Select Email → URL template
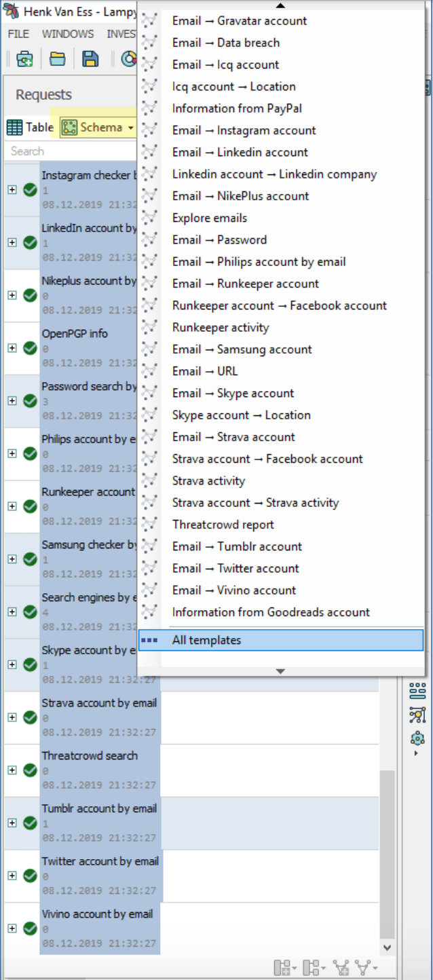The width and height of the screenshot is (433, 980). pyautogui.click(x=205, y=371)
